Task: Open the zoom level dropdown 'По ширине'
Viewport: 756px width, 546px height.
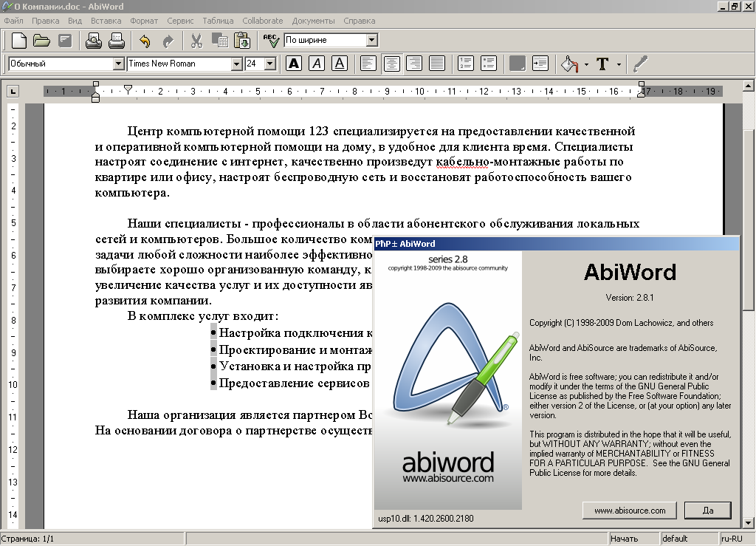Action: pyautogui.click(x=372, y=40)
